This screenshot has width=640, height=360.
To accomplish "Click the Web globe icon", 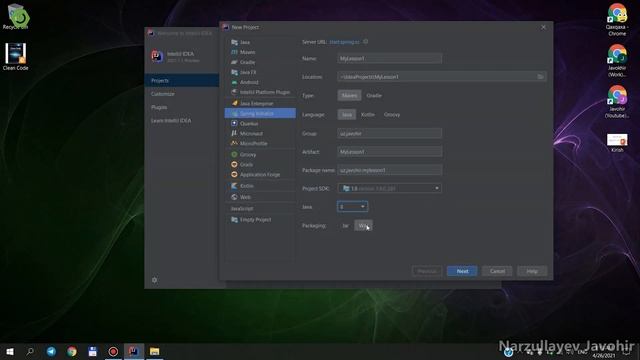I will tap(234, 197).
